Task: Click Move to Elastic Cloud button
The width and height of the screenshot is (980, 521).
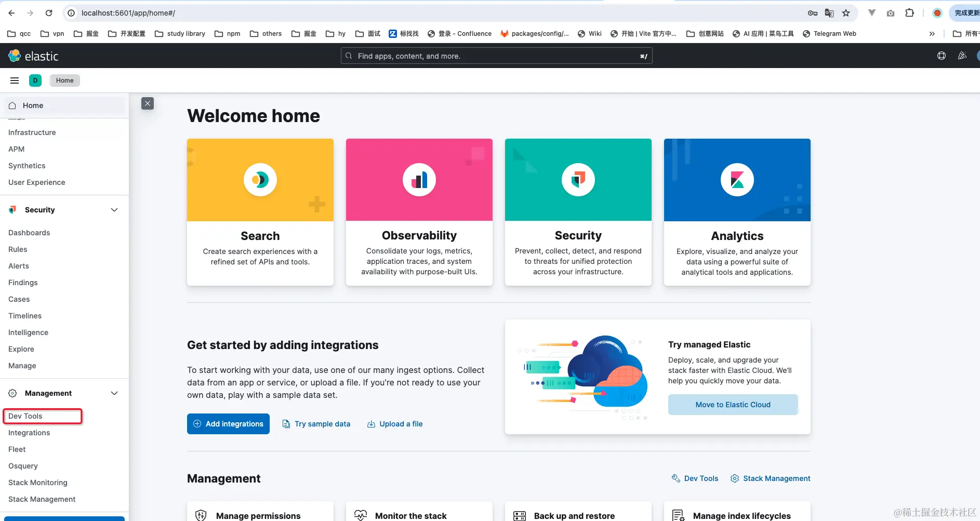Action: [733, 405]
